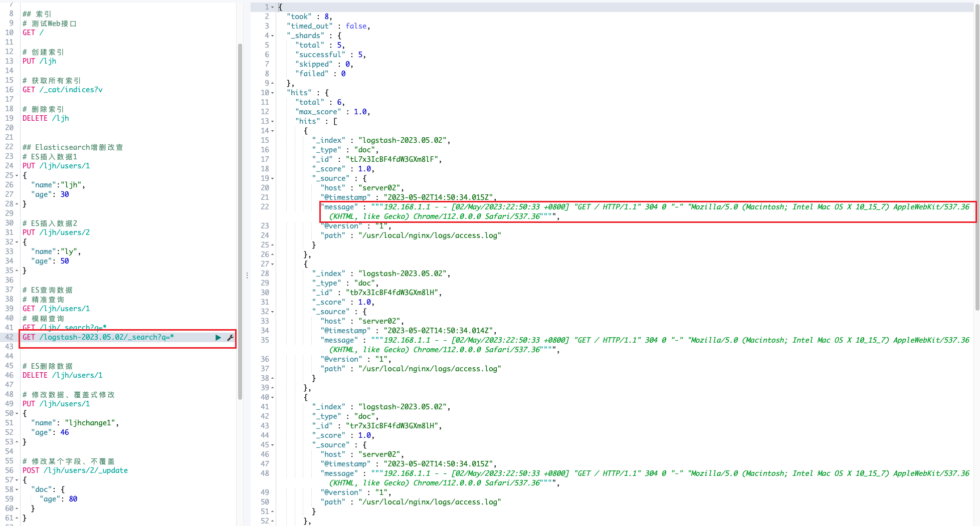Click "max_score" : 1.0 response line
980x526 pixels.
coord(332,112)
